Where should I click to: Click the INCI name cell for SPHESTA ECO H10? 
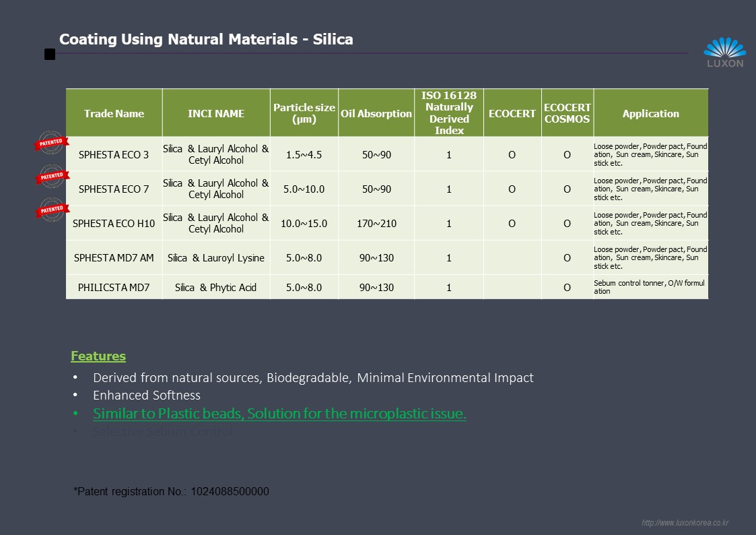tap(216, 223)
